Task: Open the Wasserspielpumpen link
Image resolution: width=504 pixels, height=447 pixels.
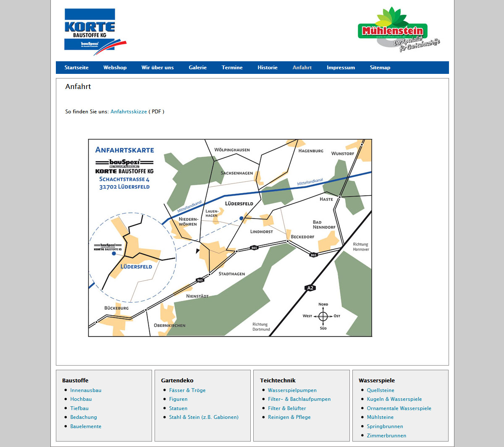Action: click(x=292, y=390)
